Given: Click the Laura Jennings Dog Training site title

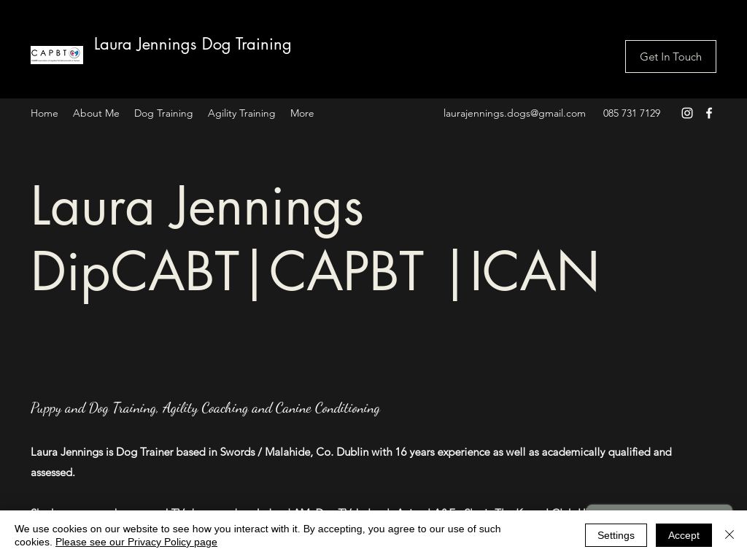Looking at the screenshot, I should tap(193, 44).
